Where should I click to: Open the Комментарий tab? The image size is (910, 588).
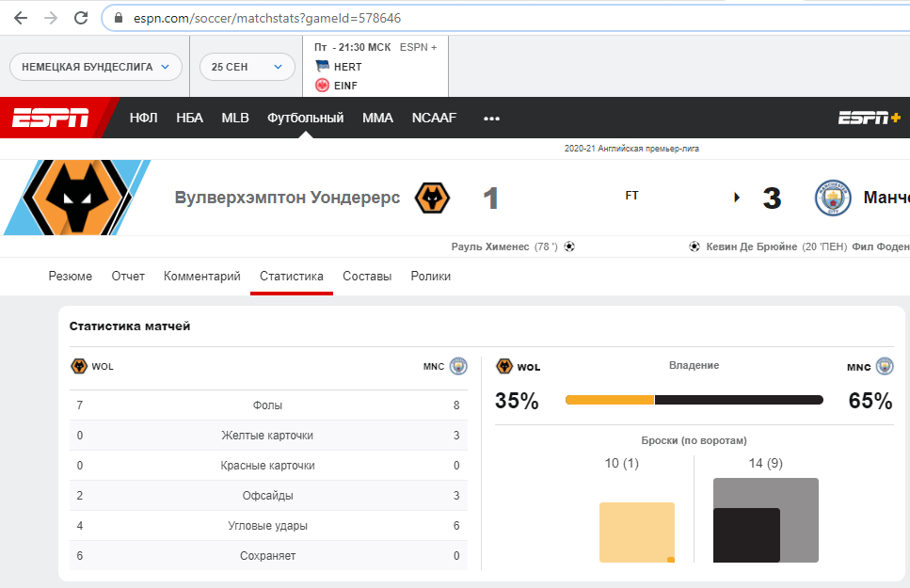click(202, 276)
